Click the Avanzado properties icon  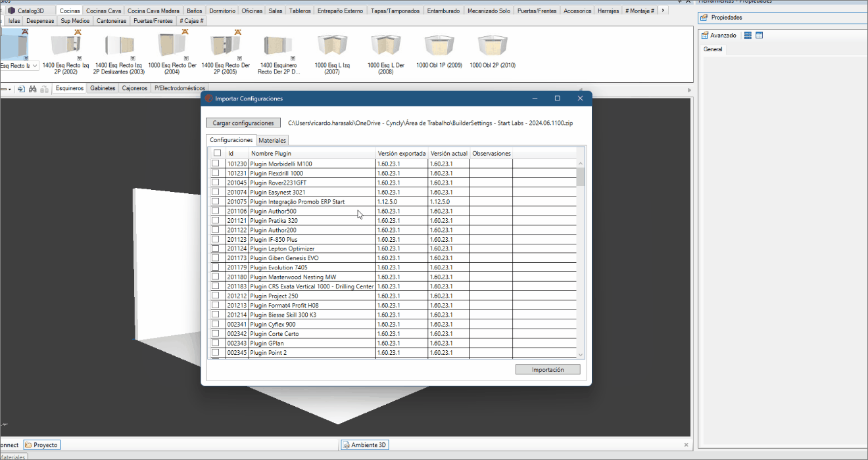point(705,35)
